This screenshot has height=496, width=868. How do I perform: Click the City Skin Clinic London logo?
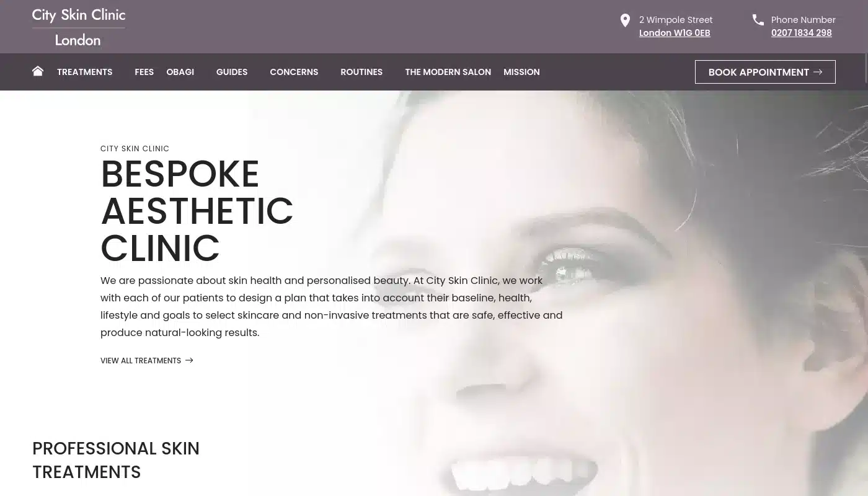pyautogui.click(x=79, y=27)
